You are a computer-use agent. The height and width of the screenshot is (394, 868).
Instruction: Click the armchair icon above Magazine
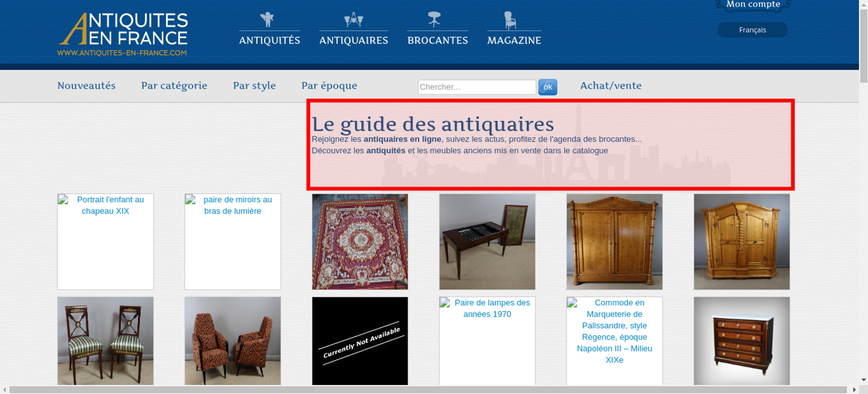click(x=510, y=20)
